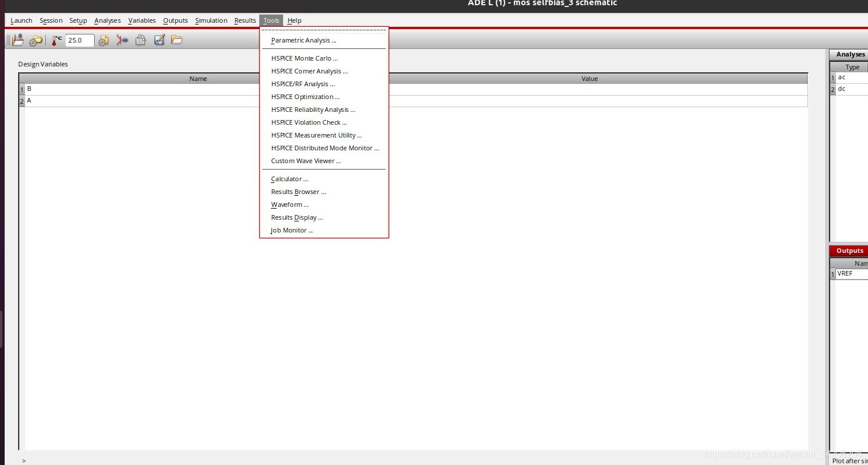Click the red stimuli setup icon
868x465 pixels.
click(122, 40)
